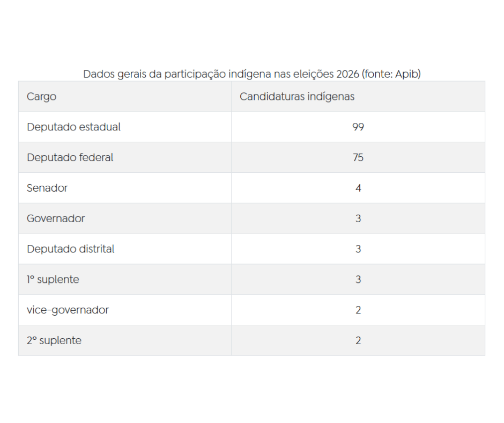The image size is (504, 423).
Task: Click the value 2 for vice-governador
Action: pos(358,310)
